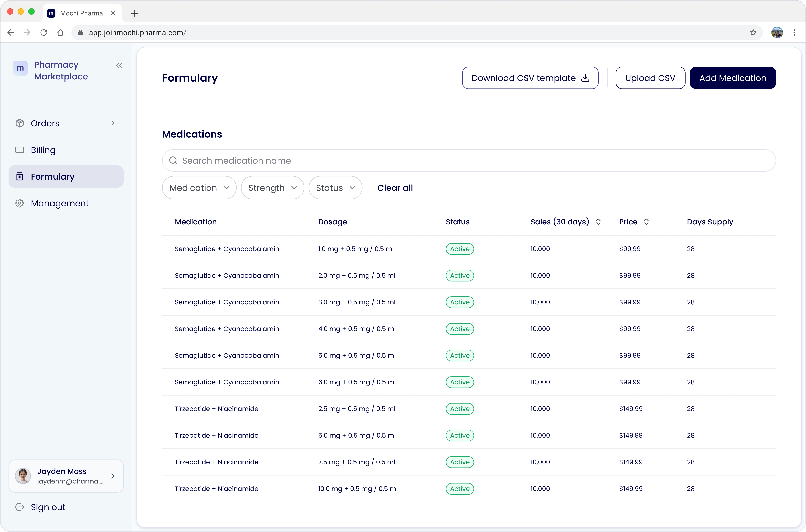Click the Add Medication button
This screenshot has width=806, height=532.
pyautogui.click(x=732, y=78)
